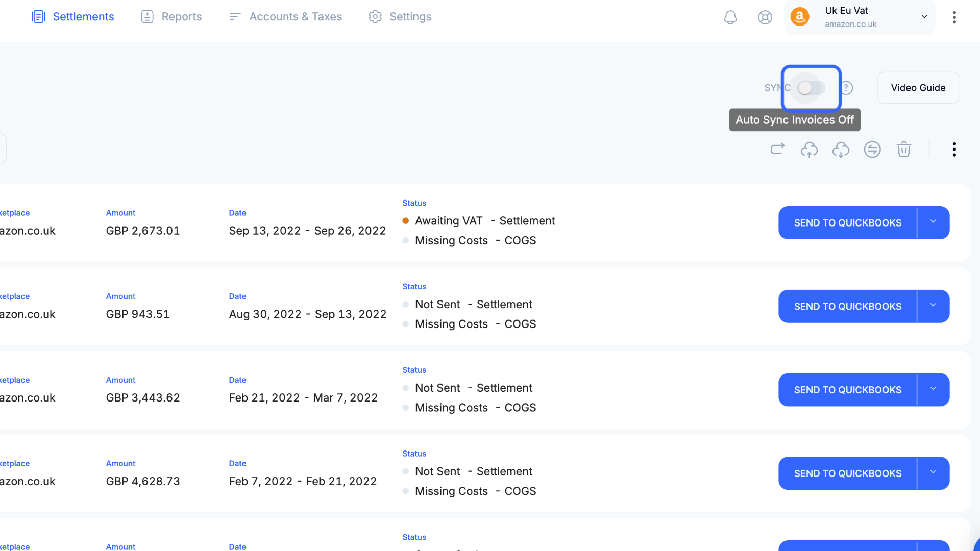Screen dimensions: 980x551
Task: Click the transfer arrows circle icon
Action: point(872,149)
